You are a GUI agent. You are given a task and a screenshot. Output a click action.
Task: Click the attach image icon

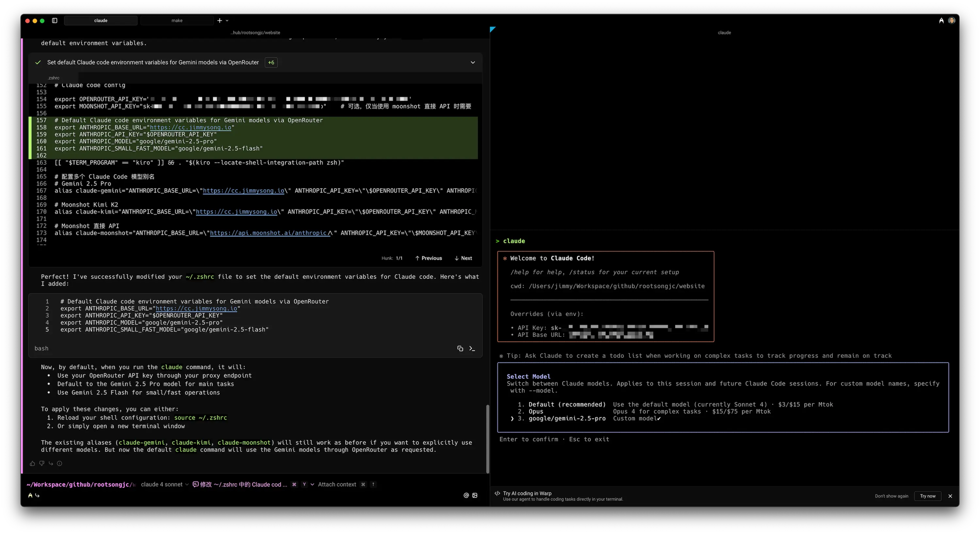pyautogui.click(x=475, y=495)
